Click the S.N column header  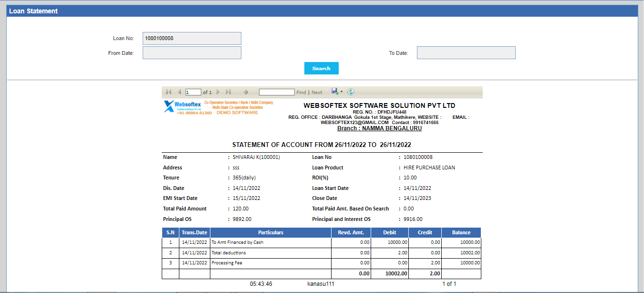pyautogui.click(x=170, y=232)
